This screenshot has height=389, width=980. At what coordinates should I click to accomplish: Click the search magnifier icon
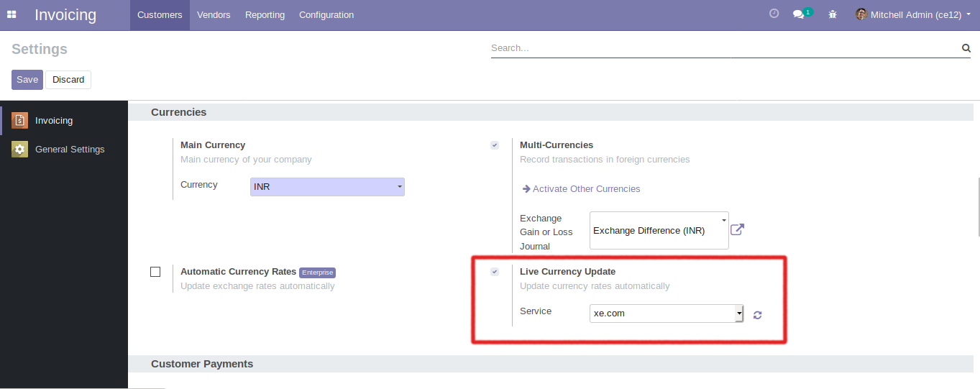click(966, 48)
